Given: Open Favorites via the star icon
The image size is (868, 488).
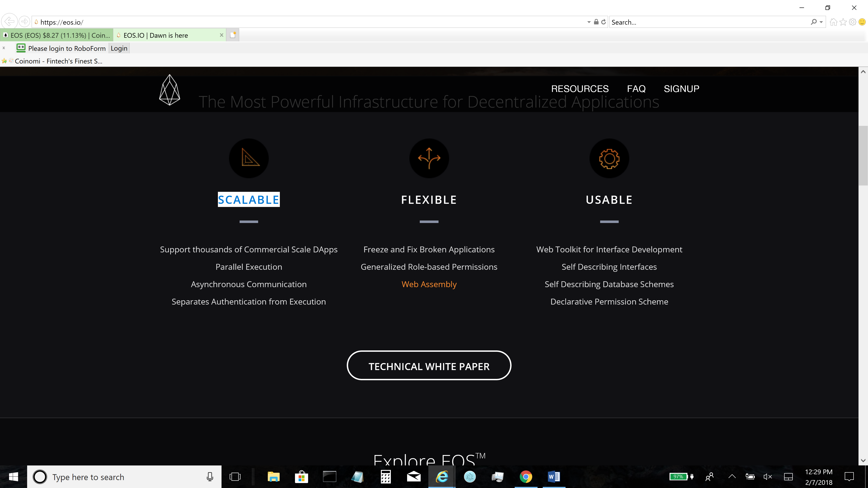Looking at the screenshot, I should 843,21.
